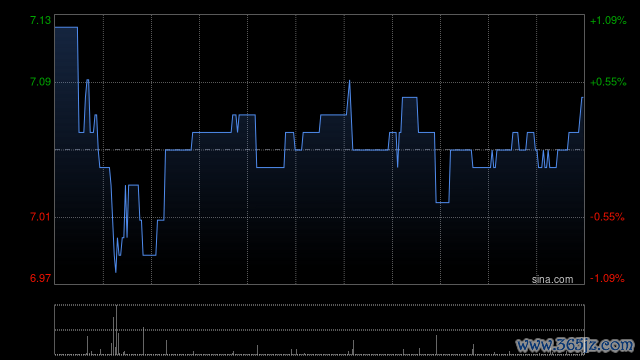
Task: Click the 7.09 price axis label
Action: point(40,82)
